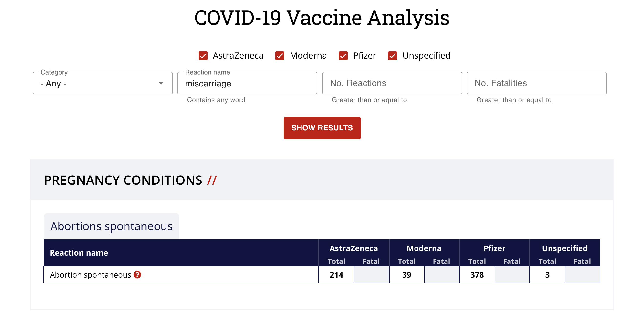Click the Reaction name text field
Screen dimensions: 644x322
(247, 83)
